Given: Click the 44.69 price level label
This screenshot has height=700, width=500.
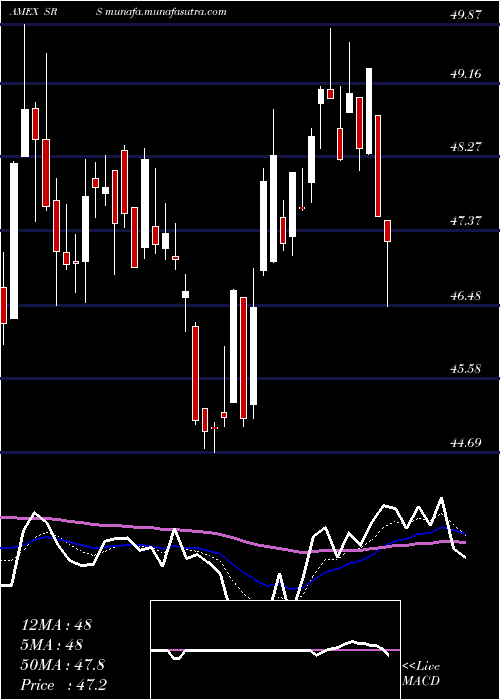Looking at the screenshot, I should (x=466, y=442).
